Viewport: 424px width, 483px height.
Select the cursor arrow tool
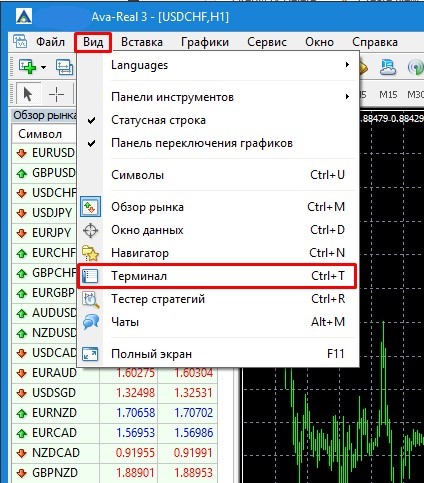[x=28, y=94]
